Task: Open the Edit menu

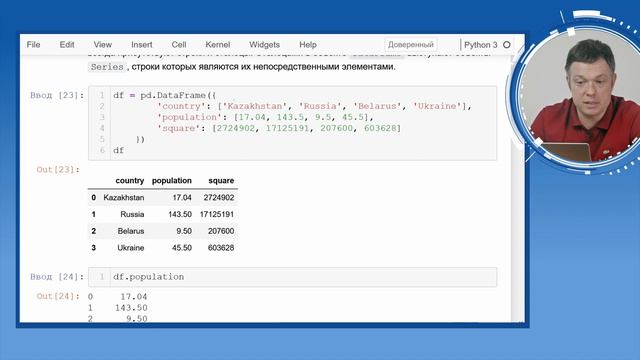Action: click(x=67, y=44)
